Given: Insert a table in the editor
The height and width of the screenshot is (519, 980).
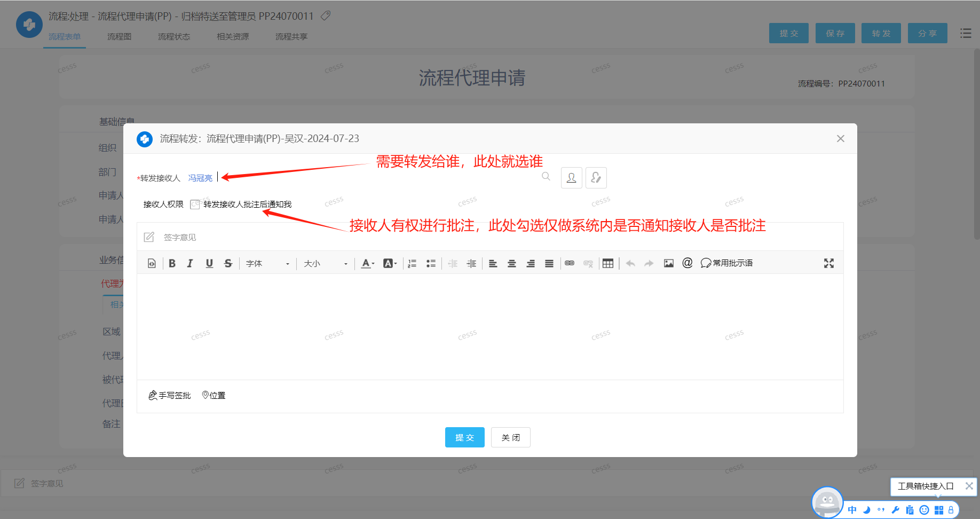Looking at the screenshot, I should point(608,263).
